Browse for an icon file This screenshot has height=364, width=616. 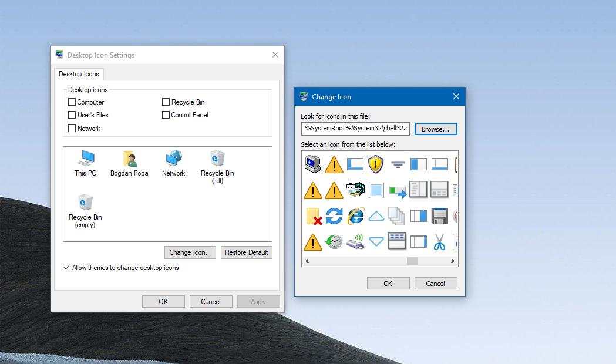(x=436, y=129)
